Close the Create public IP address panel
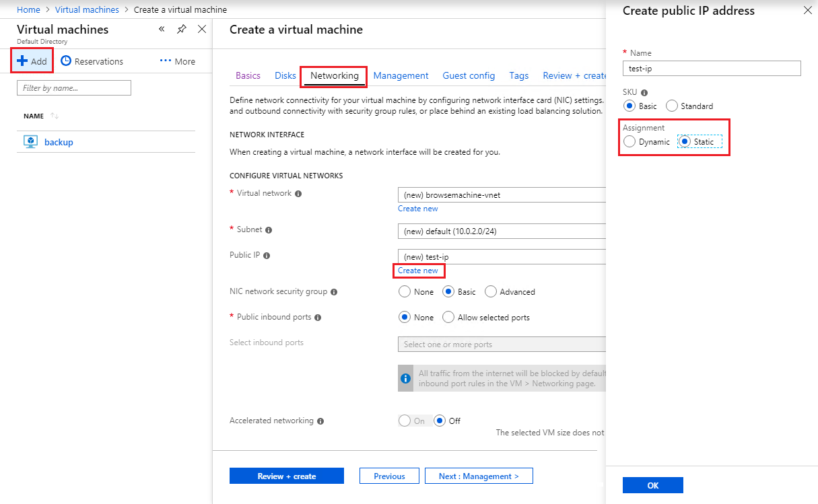 pyautogui.click(x=808, y=10)
